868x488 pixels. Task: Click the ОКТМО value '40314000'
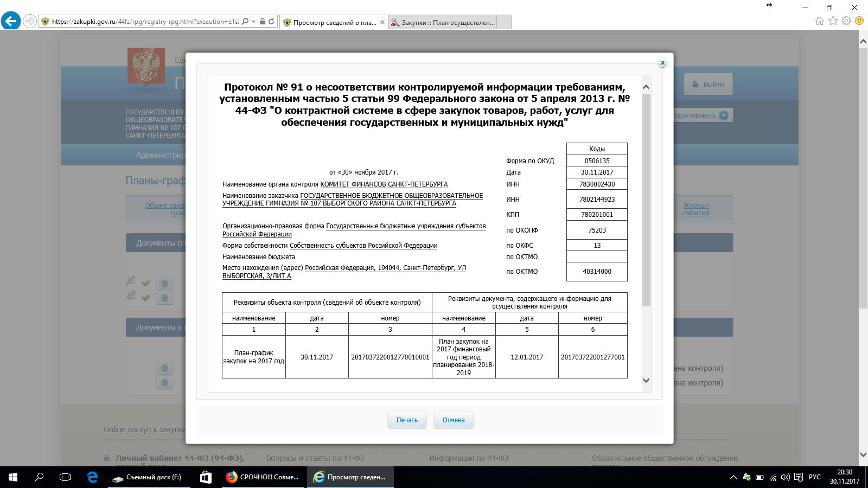click(597, 272)
